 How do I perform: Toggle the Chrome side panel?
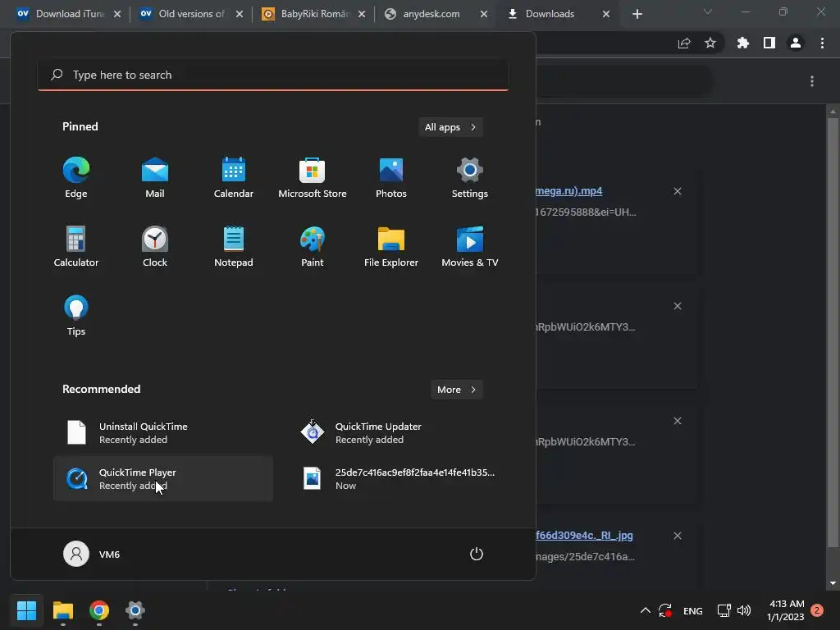769,43
